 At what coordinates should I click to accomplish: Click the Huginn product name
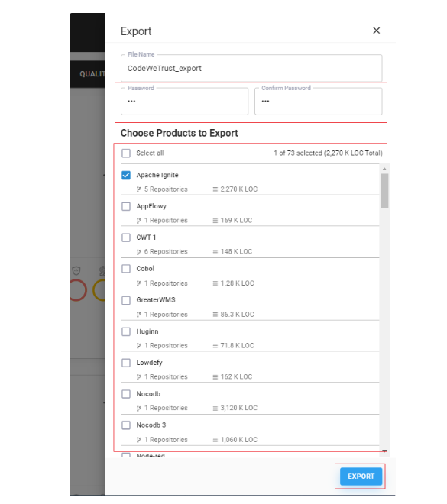[147, 331]
